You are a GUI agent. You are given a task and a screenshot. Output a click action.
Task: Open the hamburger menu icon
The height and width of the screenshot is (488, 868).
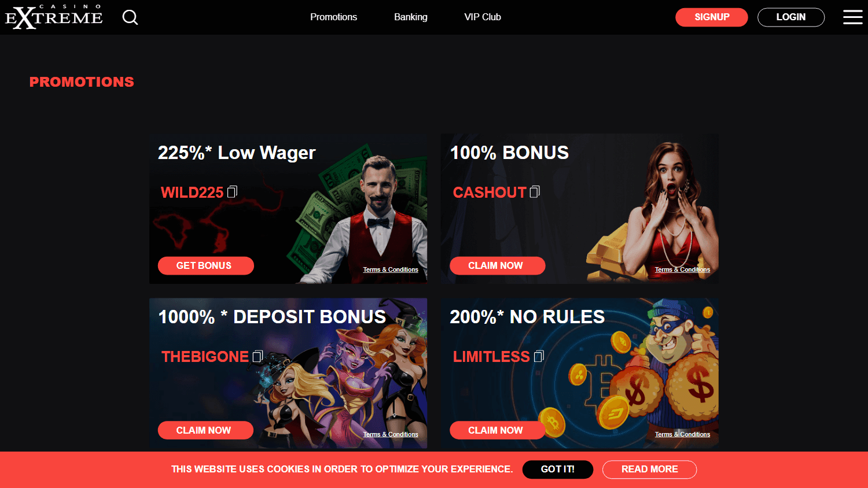(x=852, y=17)
